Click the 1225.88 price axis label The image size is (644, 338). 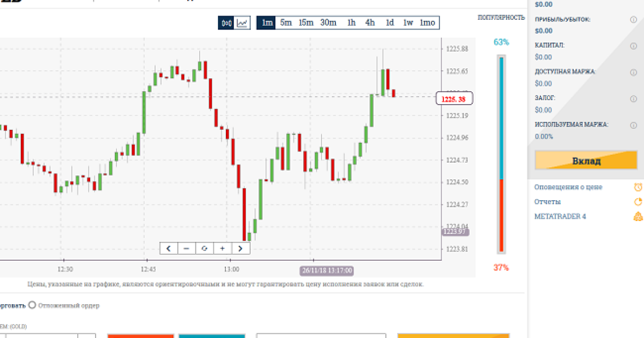(x=457, y=49)
